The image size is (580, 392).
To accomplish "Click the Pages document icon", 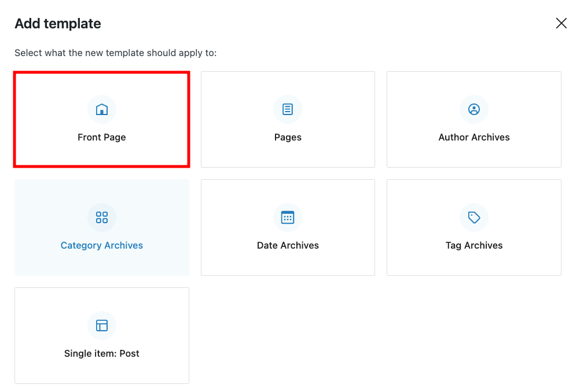I will [288, 109].
